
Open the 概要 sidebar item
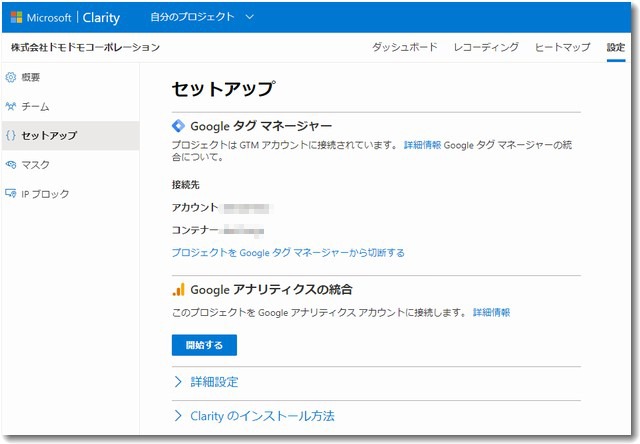(70, 77)
